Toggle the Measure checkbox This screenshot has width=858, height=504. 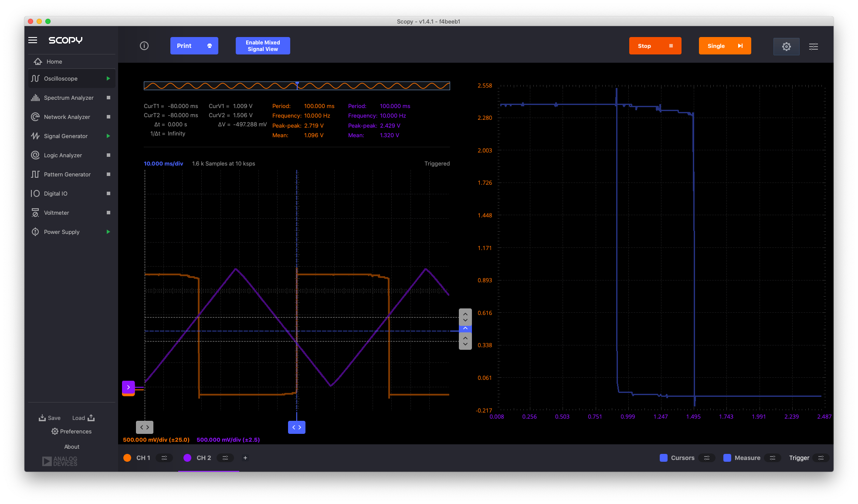coord(727,458)
